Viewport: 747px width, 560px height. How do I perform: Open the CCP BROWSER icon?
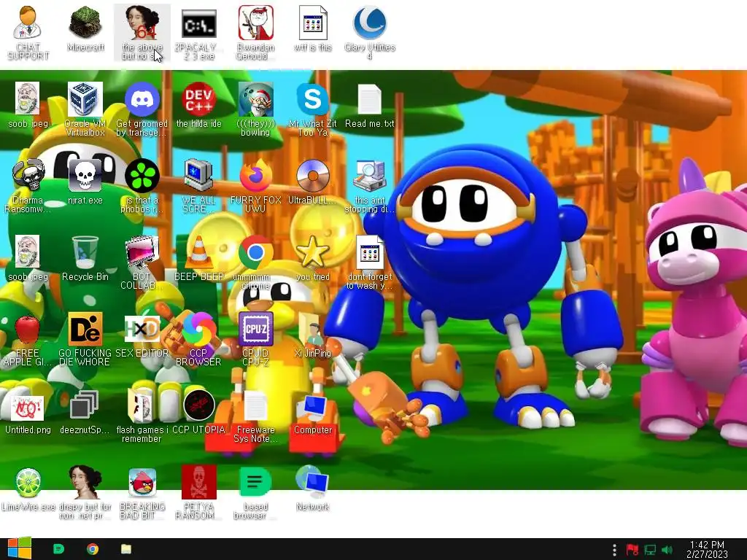(199, 329)
